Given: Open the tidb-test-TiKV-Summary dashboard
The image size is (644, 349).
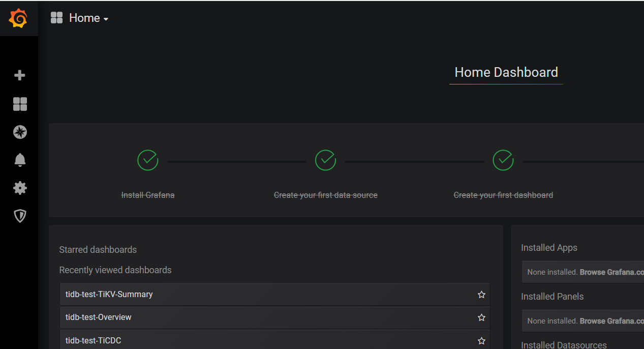Looking at the screenshot, I should tap(109, 294).
